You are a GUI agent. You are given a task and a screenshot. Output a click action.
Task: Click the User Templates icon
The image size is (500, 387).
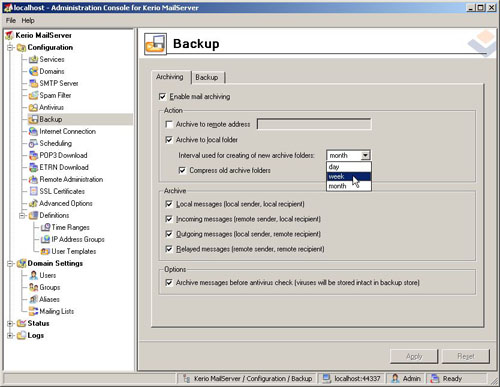45,251
